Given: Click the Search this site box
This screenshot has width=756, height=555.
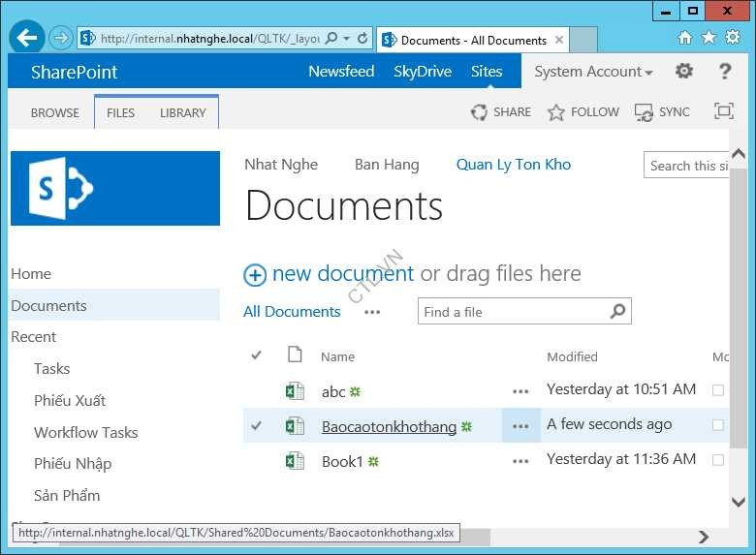Looking at the screenshot, I should click(x=686, y=166).
